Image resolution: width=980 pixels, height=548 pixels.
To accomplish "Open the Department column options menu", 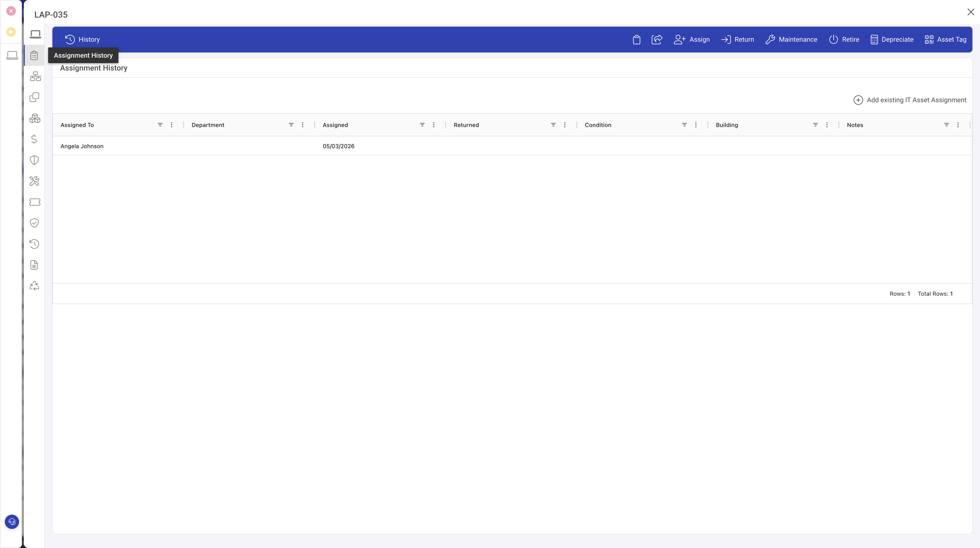I will pos(302,125).
